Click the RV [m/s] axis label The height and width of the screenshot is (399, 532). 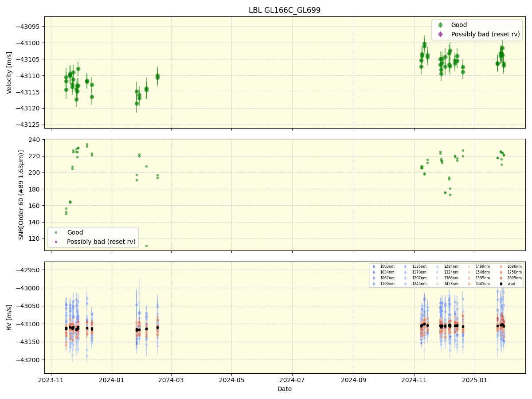(x=9, y=317)
